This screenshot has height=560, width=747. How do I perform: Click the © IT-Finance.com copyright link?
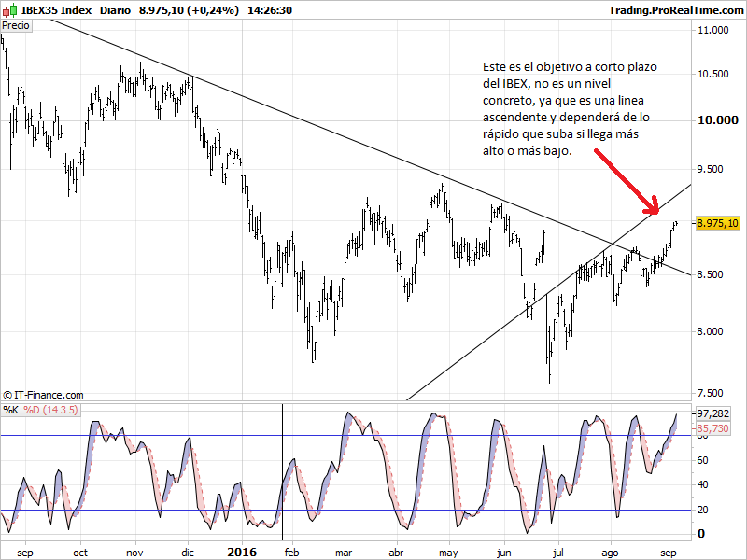pyautogui.click(x=43, y=396)
